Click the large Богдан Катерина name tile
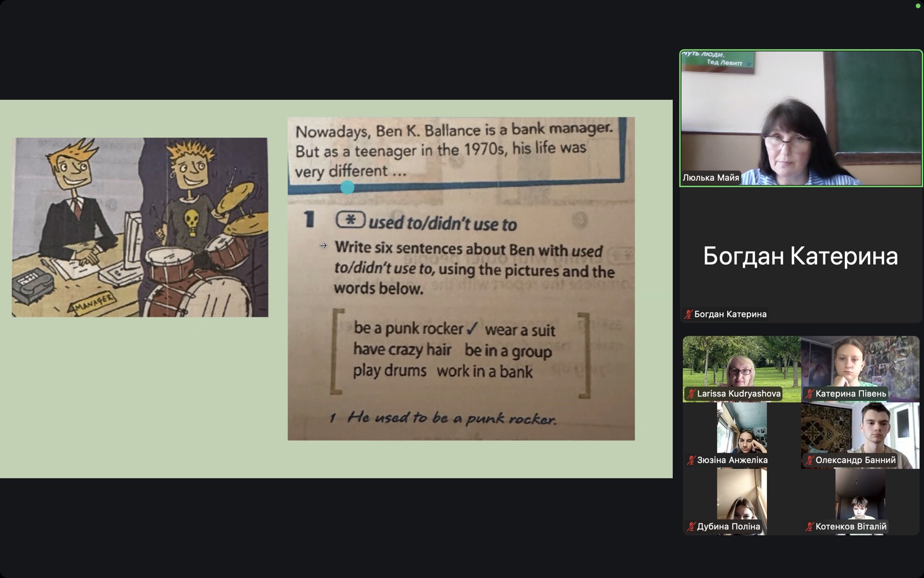 coord(800,255)
